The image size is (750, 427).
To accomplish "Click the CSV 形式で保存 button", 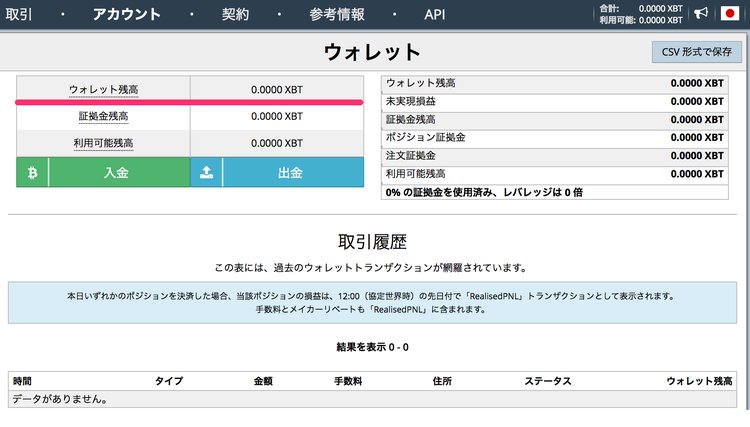I will point(696,52).
